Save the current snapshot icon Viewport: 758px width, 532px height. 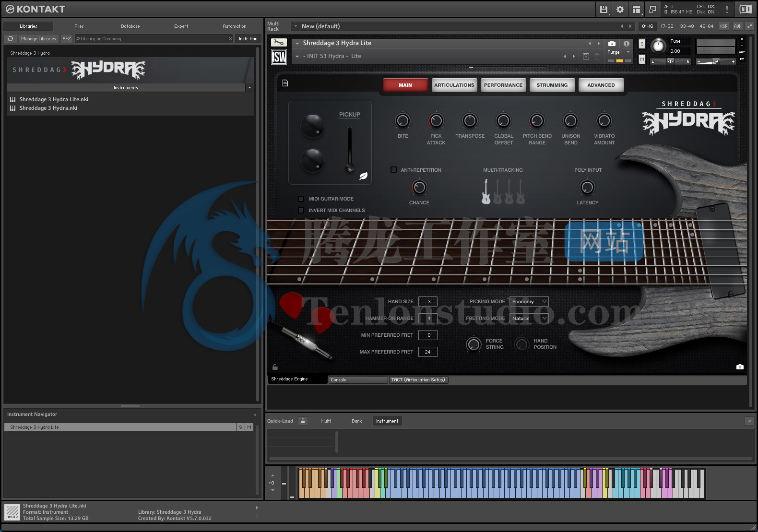click(x=586, y=56)
